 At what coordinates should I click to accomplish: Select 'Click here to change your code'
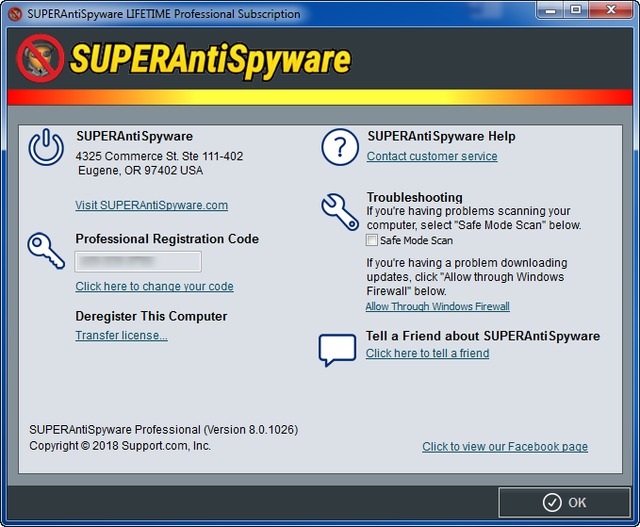coord(154,286)
